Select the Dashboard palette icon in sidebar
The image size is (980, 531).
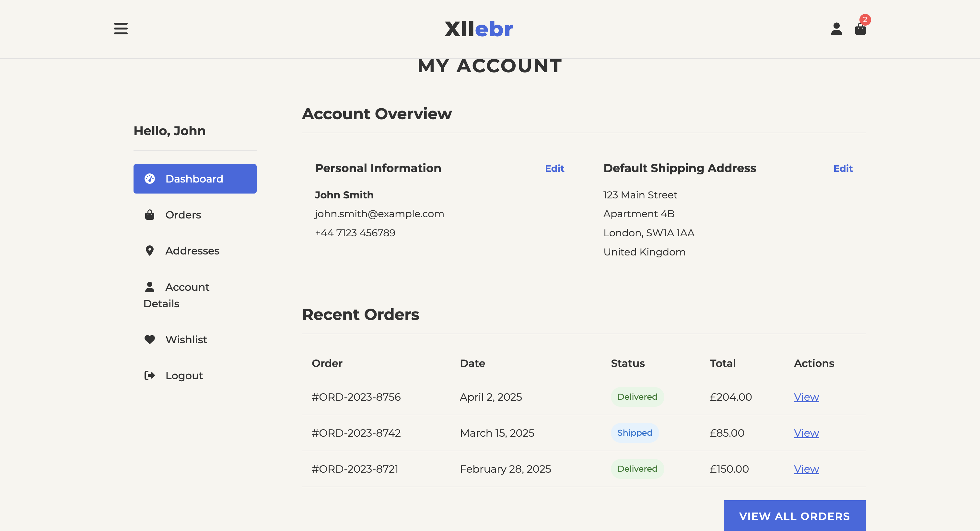[x=150, y=179]
